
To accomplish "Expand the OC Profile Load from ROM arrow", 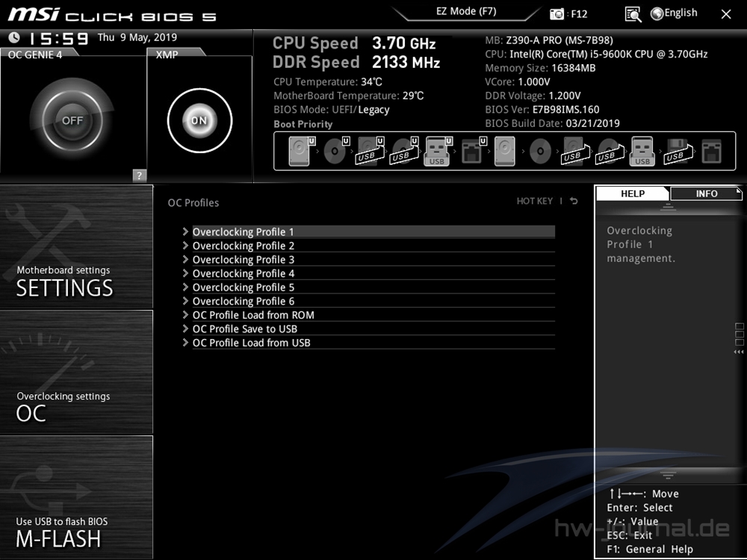I will click(185, 314).
